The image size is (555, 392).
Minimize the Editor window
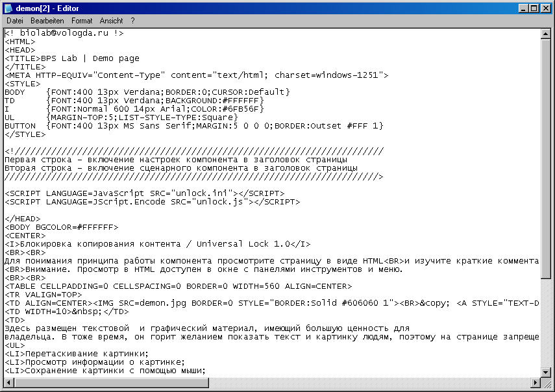[523, 8]
